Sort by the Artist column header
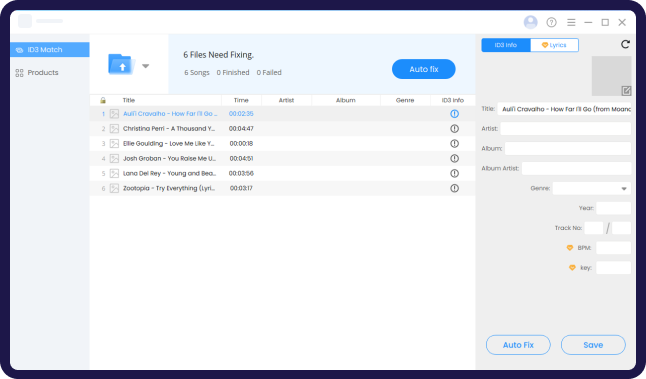The image size is (646, 379). tap(286, 100)
